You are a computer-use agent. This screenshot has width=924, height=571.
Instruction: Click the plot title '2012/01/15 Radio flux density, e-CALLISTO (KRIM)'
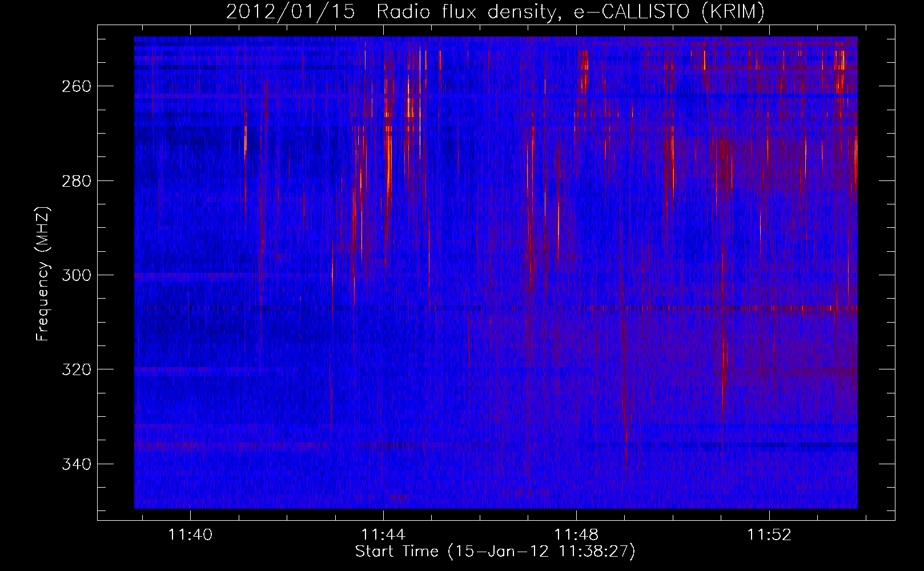tap(495, 11)
